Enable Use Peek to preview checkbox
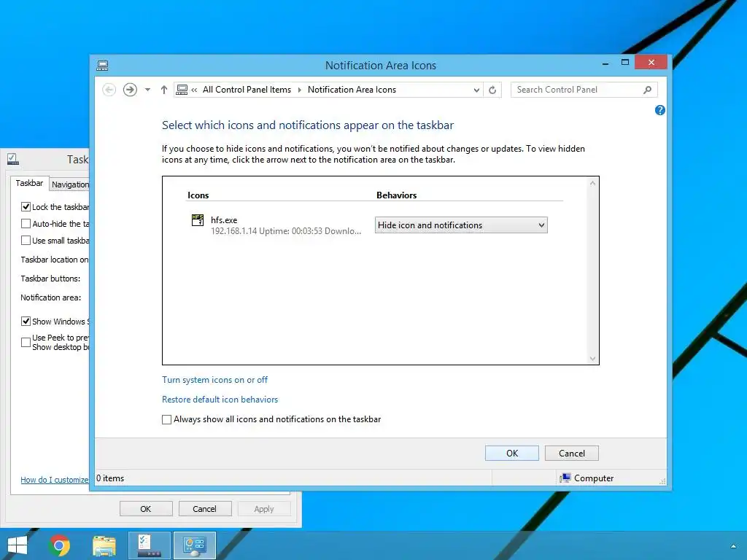747x560 pixels. 26,342
